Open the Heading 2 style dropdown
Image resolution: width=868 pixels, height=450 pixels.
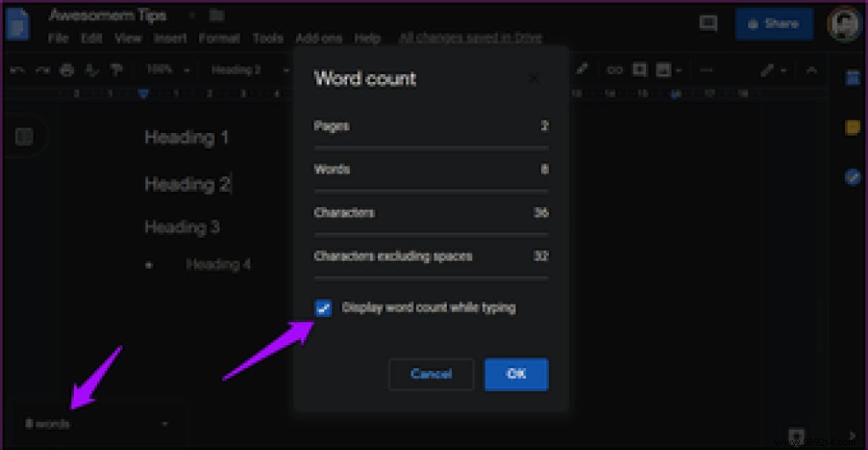[249, 70]
